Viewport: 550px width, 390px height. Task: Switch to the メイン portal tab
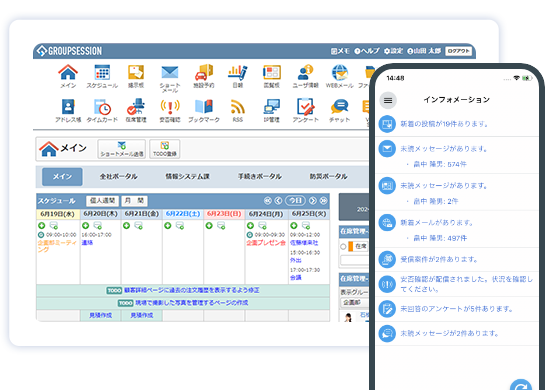pos(62,176)
